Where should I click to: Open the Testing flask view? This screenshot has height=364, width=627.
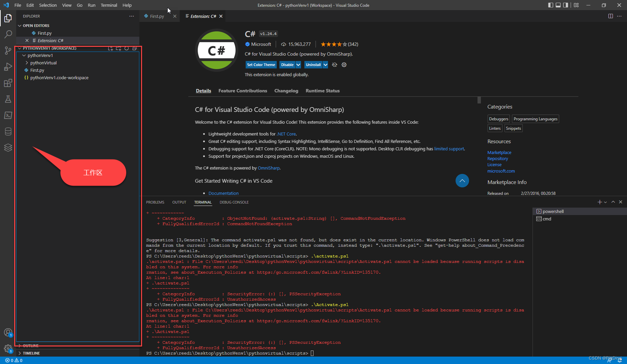8,99
